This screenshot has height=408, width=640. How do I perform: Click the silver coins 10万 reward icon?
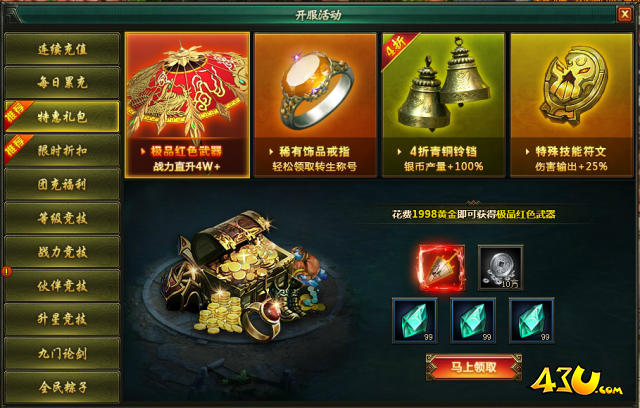click(x=500, y=268)
